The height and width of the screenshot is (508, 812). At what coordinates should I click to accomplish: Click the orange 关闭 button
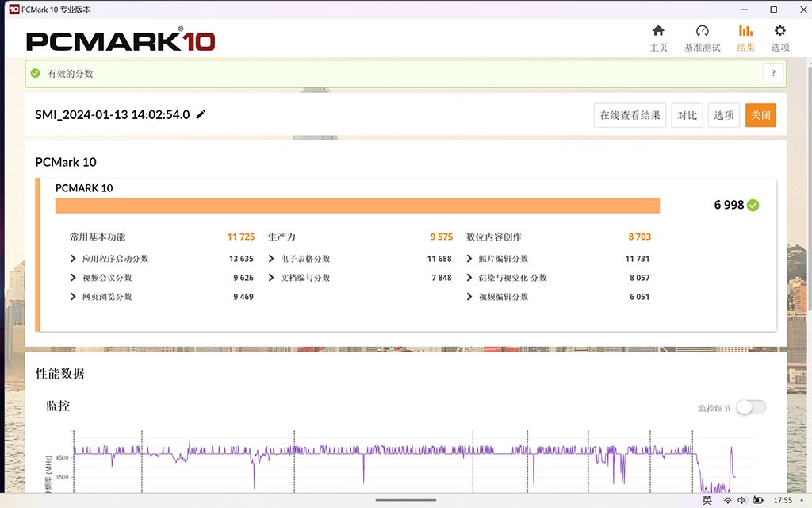[760, 114]
